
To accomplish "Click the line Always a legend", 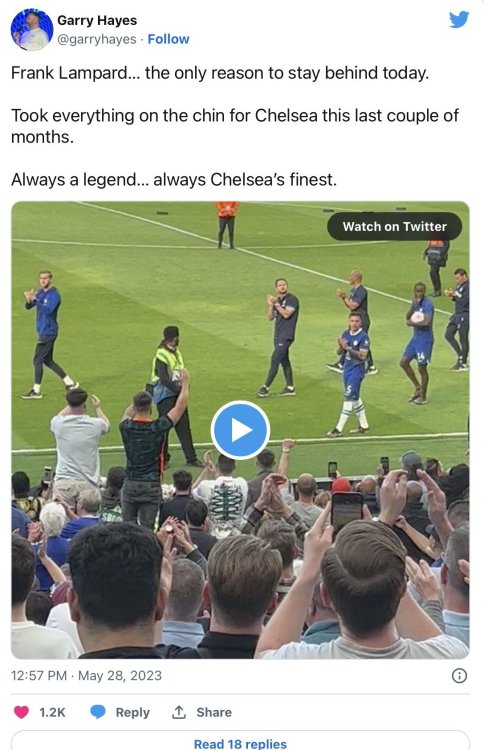I will (x=174, y=180).
